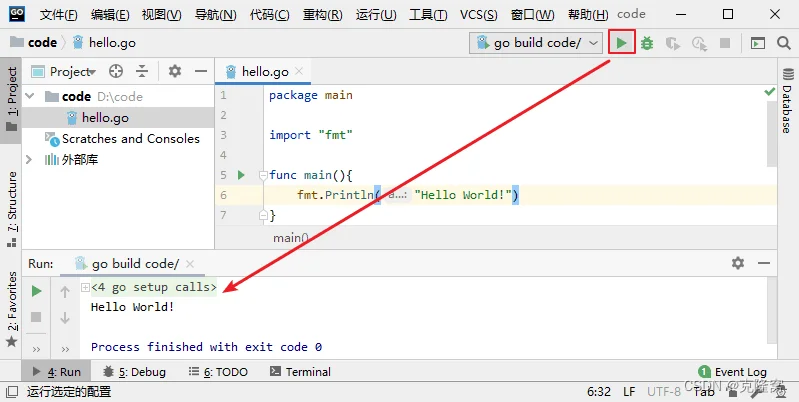The width and height of the screenshot is (799, 402).
Task: Open the 工具(T) menu
Action: [x=428, y=15]
